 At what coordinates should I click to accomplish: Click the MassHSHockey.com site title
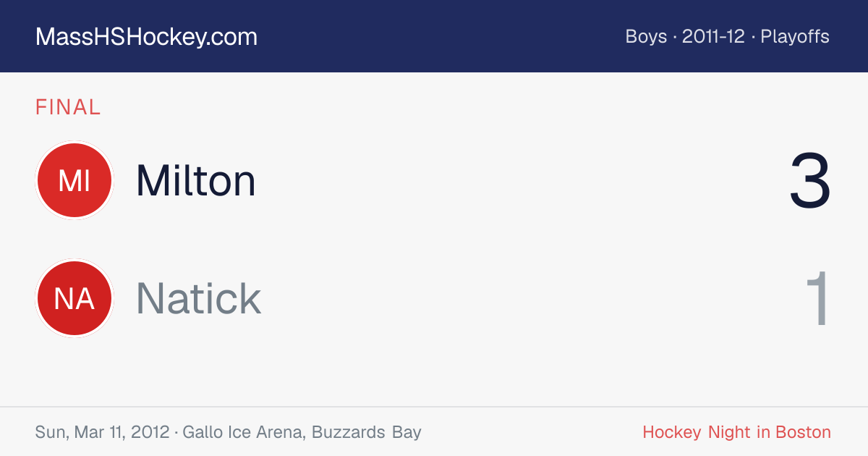point(146,37)
